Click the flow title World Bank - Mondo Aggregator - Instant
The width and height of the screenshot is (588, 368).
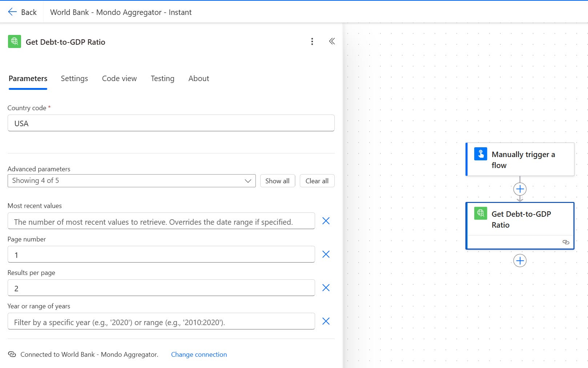coord(121,12)
